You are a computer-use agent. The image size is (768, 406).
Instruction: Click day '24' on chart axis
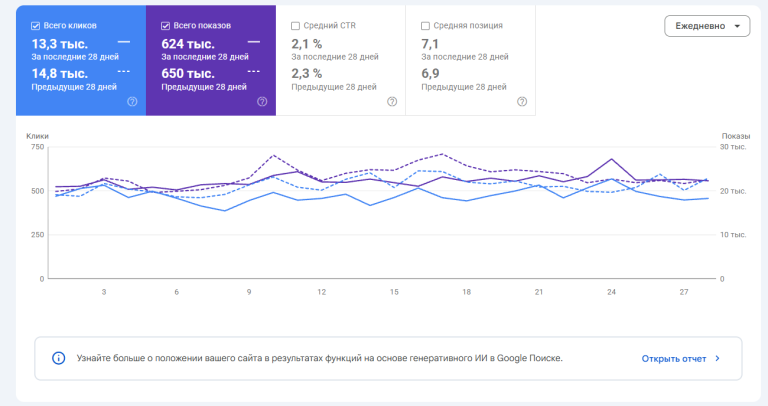pyautogui.click(x=611, y=292)
